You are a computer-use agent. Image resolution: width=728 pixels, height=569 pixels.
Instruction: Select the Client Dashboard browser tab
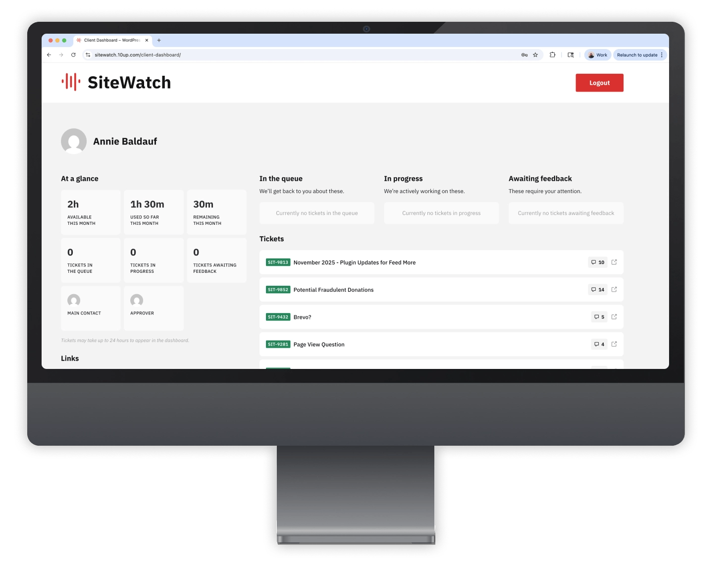click(x=111, y=40)
